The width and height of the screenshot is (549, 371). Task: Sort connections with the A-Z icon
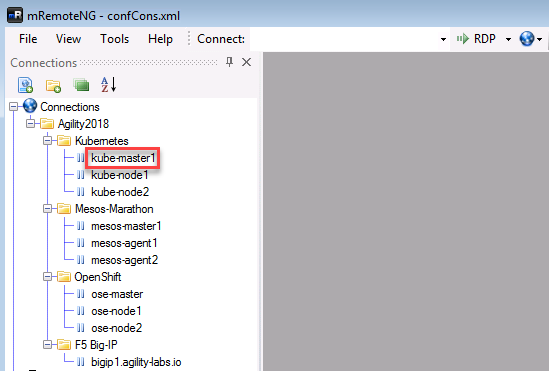pos(109,85)
